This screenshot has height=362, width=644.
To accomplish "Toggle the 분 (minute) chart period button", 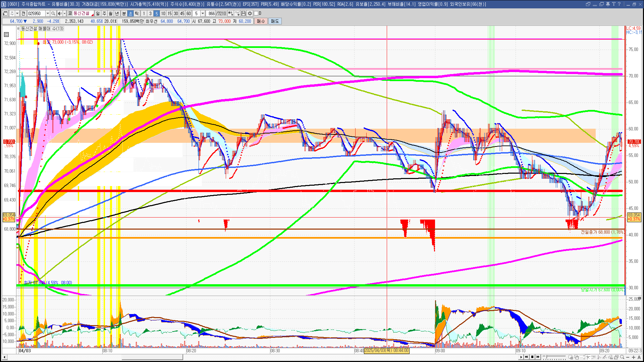I will pos(124,13).
